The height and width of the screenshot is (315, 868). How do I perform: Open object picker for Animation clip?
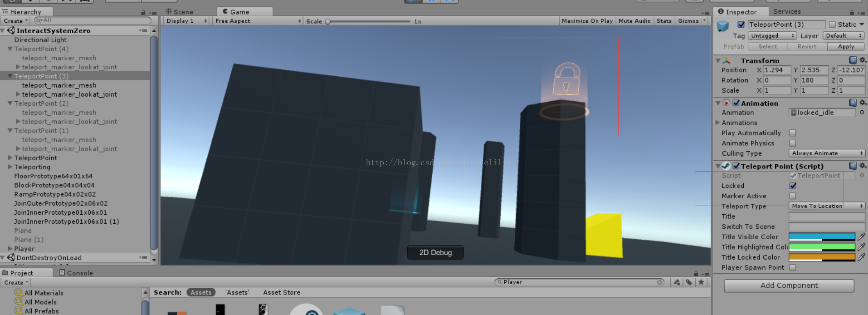click(x=862, y=113)
